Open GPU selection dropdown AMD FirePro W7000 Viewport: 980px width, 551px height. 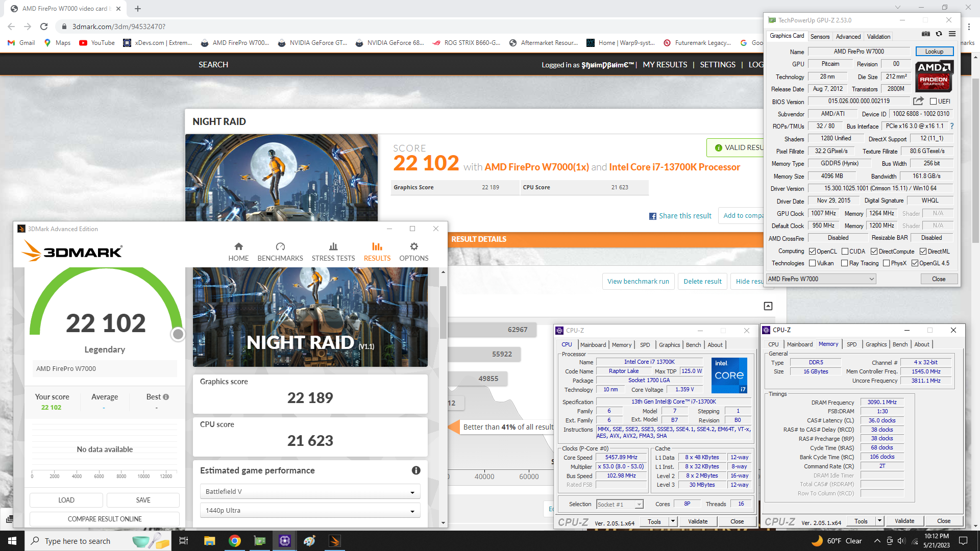tap(821, 279)
